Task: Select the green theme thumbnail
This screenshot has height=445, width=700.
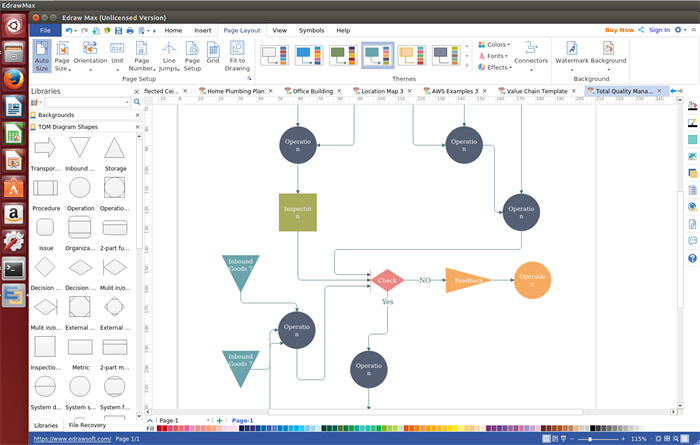Action: click(x=343, y=56)
